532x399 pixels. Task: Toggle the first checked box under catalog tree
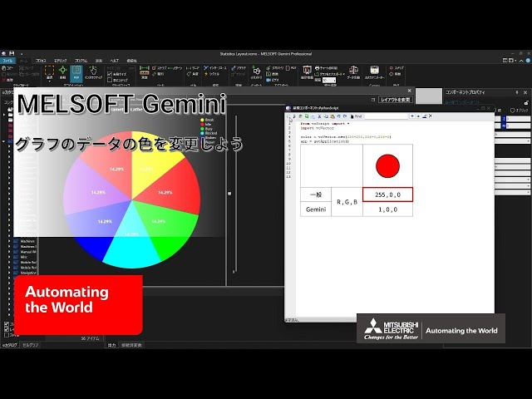click(6, 324)
